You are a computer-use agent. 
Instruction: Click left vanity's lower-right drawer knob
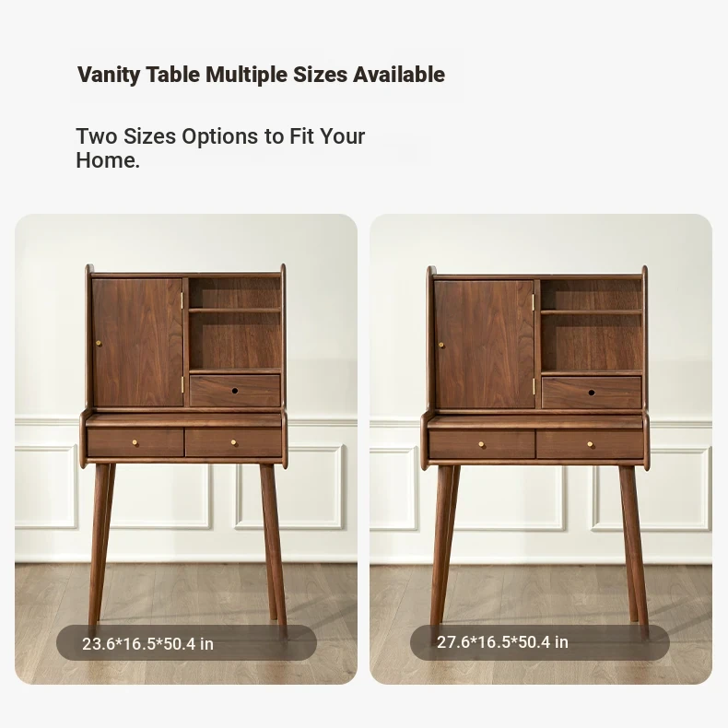pos(233,442)
